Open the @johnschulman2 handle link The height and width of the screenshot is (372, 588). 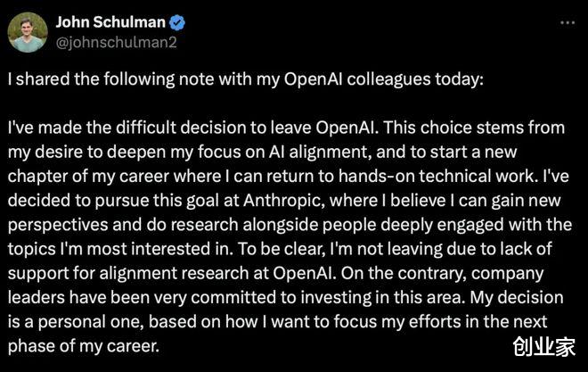(116, 43)
